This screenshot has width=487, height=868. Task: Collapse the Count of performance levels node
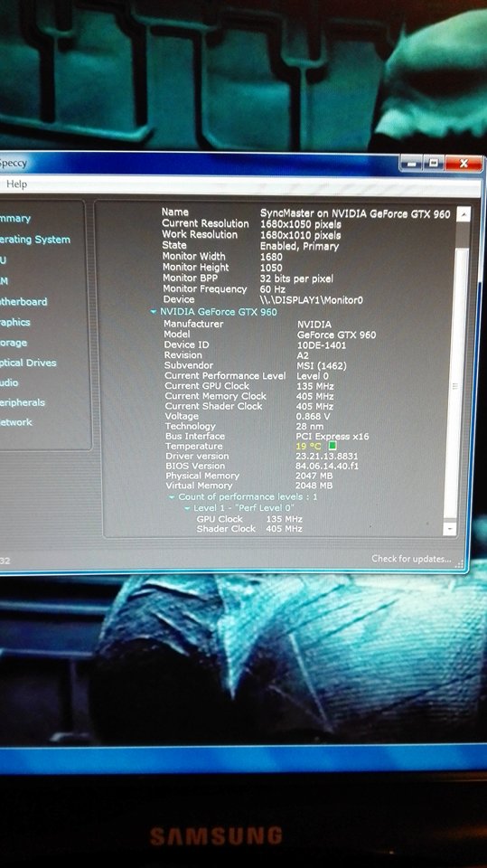pyautogui.click(x=172, y=497)
